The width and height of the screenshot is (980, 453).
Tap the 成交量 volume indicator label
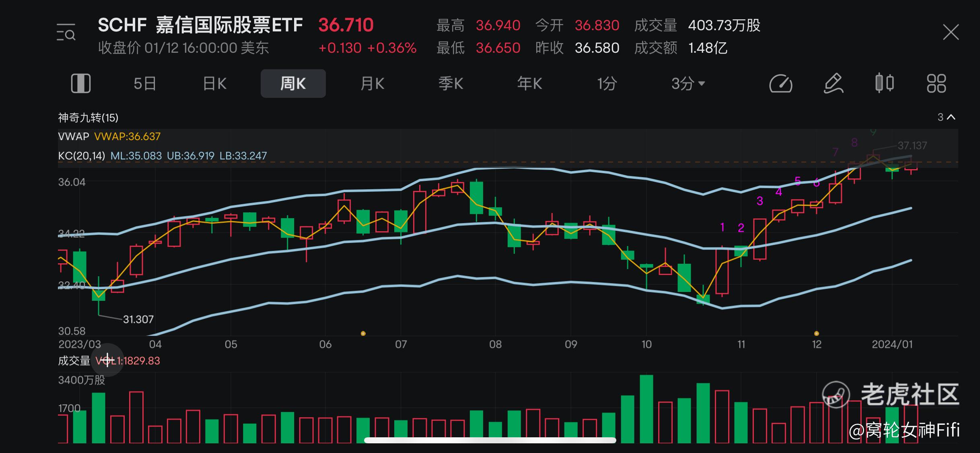tap(74, 360)
